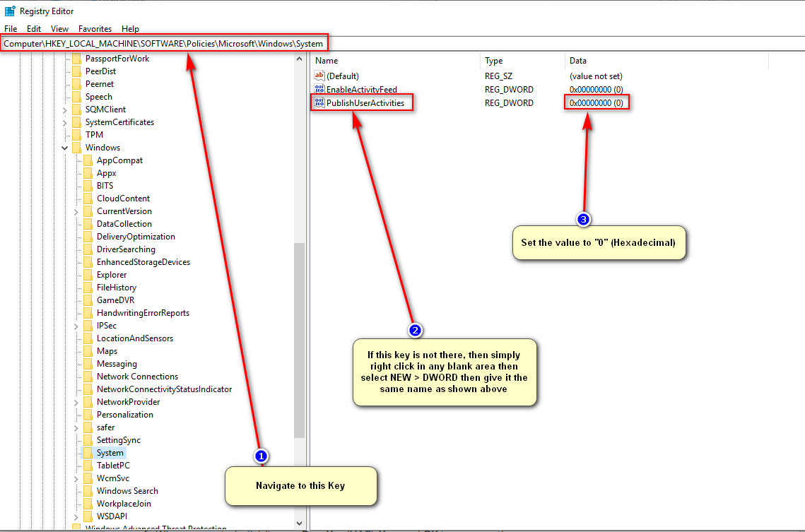805x532 pixels.
Task: Click the CloudContent folder icon
Action: [x=88, y=199]
